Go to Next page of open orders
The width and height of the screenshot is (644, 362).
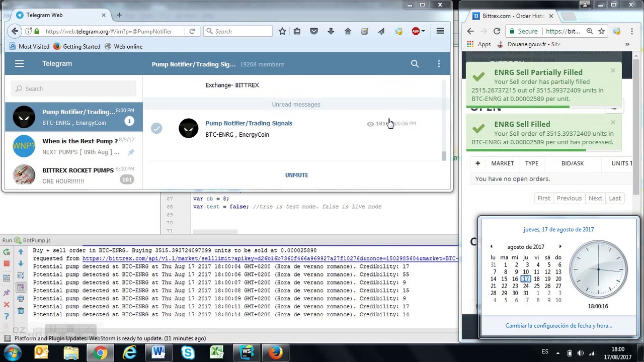point(595,198)
